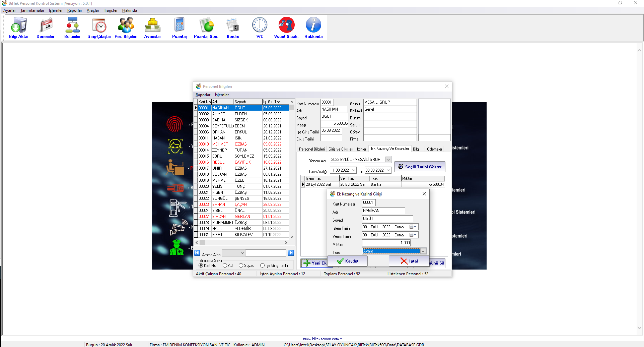Open the Ayarlar menu
Image resolution: width=644 pixels, height=347 pixels.
coord(10,10)
